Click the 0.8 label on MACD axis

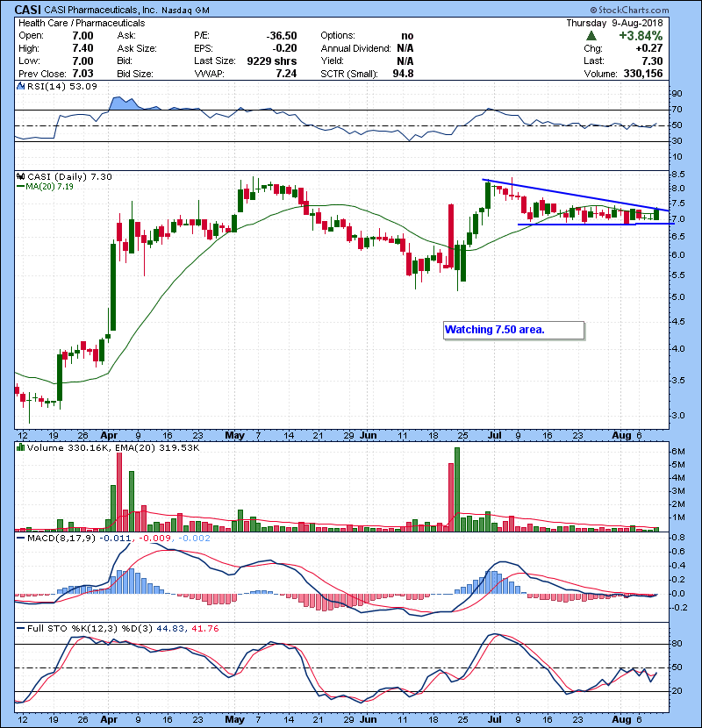click(677, 538)
